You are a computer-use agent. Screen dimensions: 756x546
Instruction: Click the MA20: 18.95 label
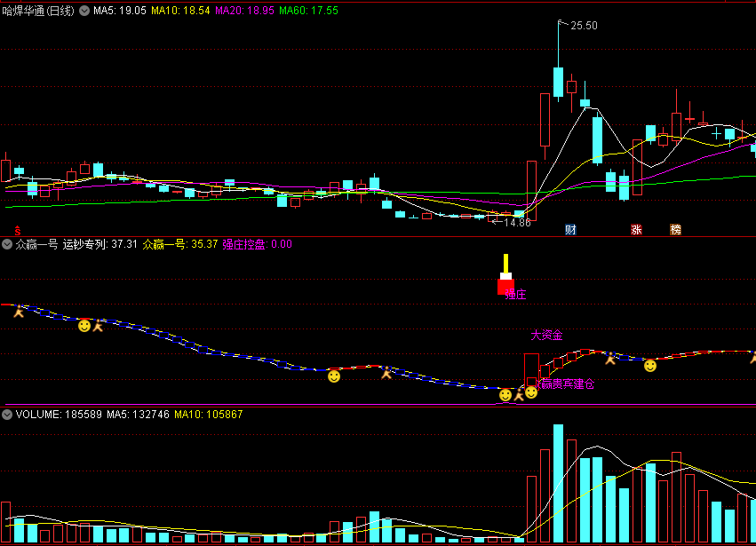click(244, 11)
